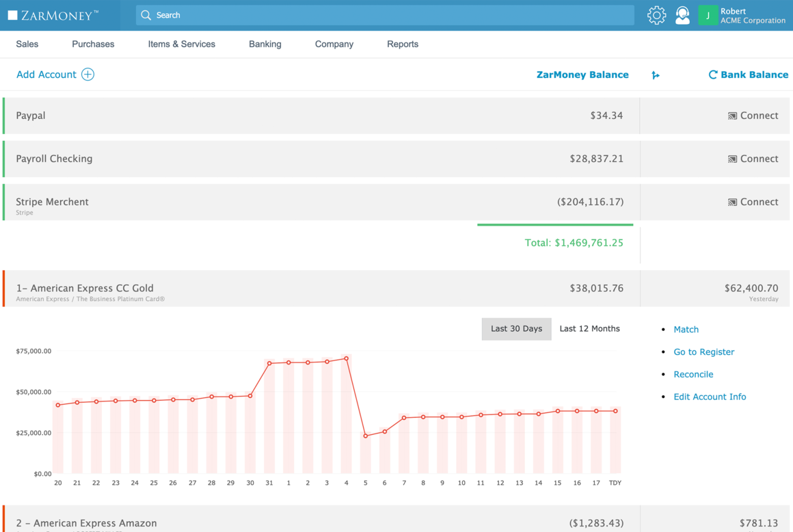793x532 pixels.
Task: Select the Last 30 Days tab
Action: point(516,329)
